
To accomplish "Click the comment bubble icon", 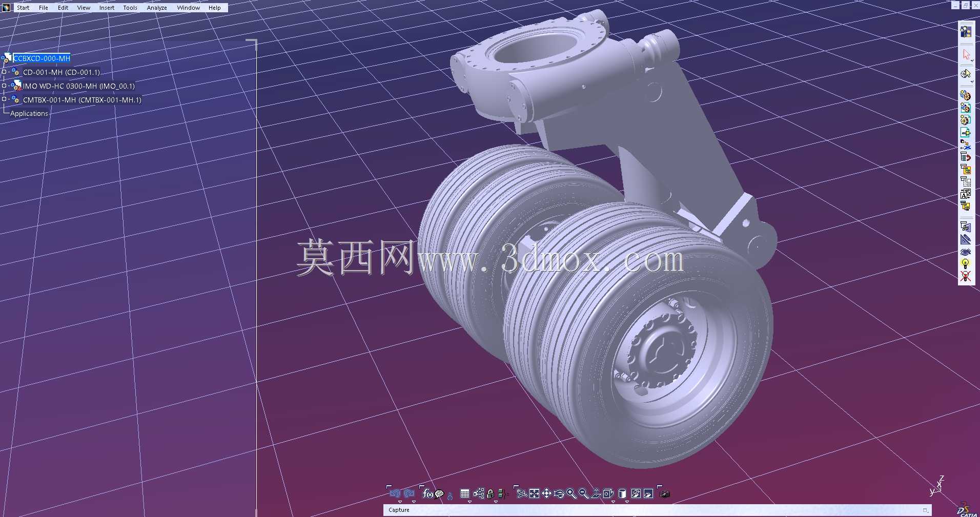I will [439, 494].
